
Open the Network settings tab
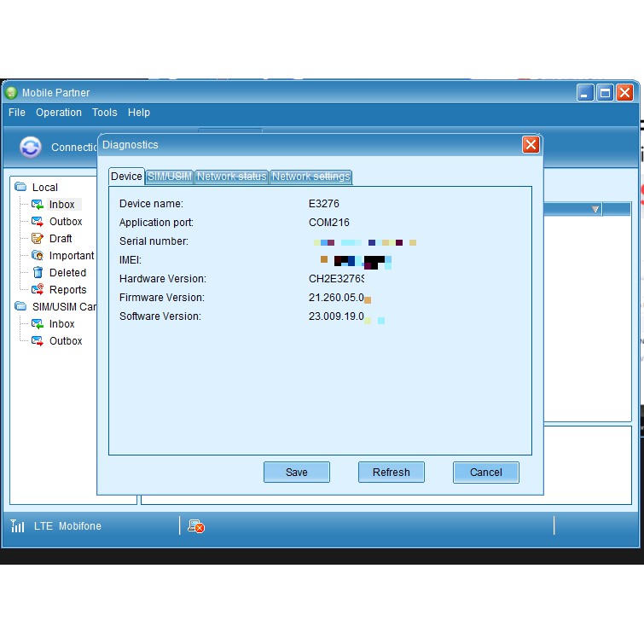tap(310, 177)
